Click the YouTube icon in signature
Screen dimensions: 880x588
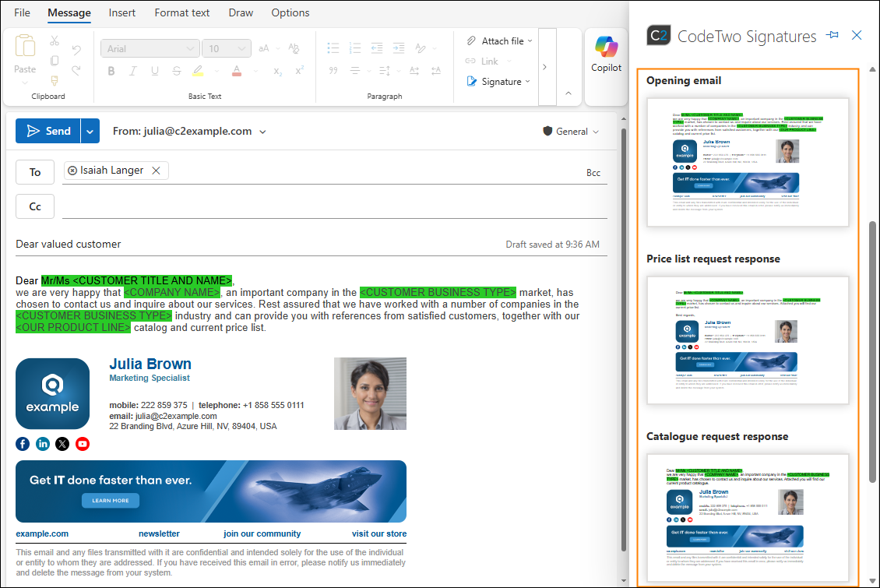[x=83, y=444]
